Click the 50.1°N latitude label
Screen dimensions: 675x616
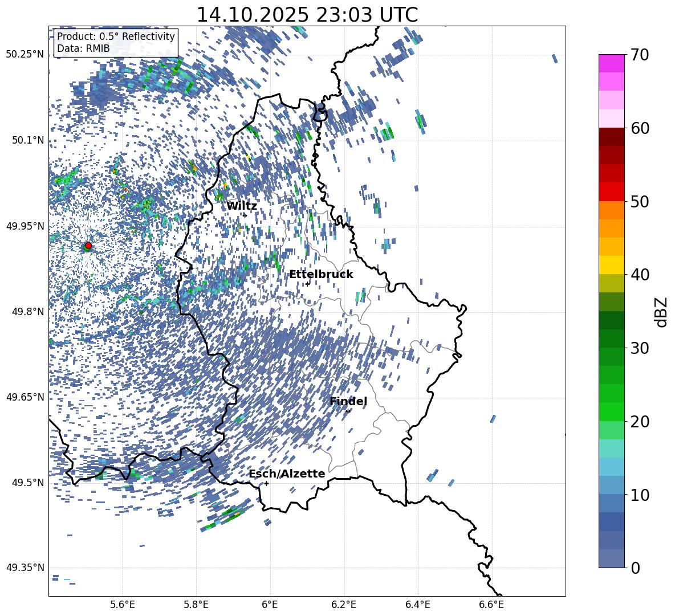pos(28,140)
